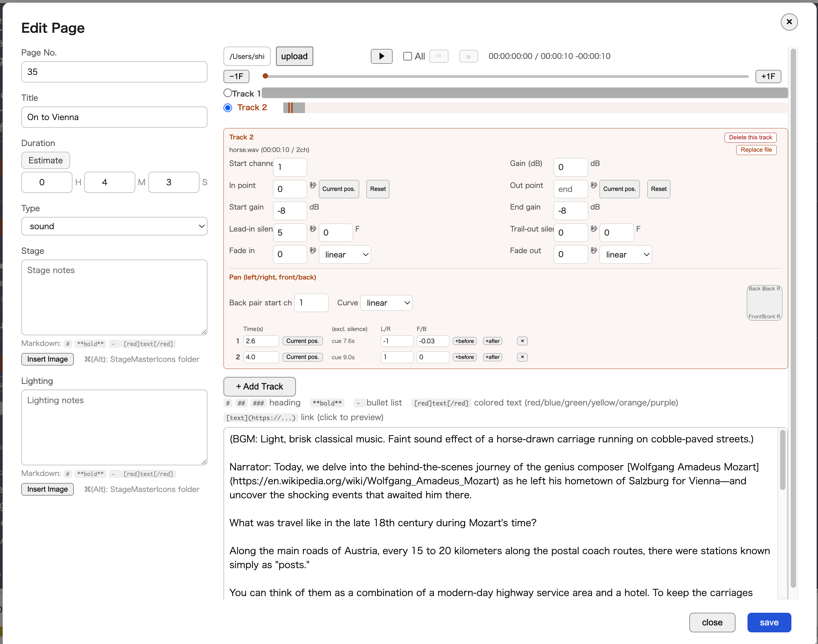Set In point to current position

pyautogui.click(x=339, y=189)
